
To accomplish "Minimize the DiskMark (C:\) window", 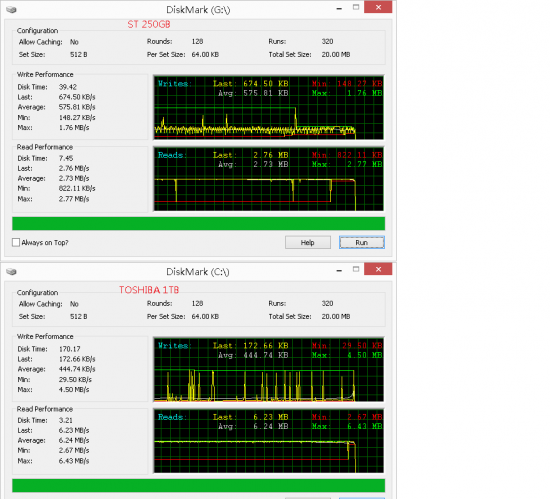I will pos(339,270).
